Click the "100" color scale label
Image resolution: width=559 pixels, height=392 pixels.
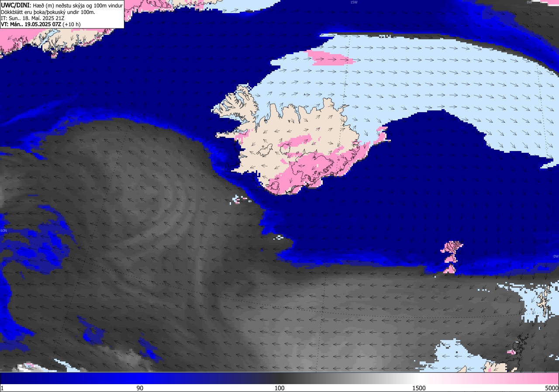click(x=279, y=388)
